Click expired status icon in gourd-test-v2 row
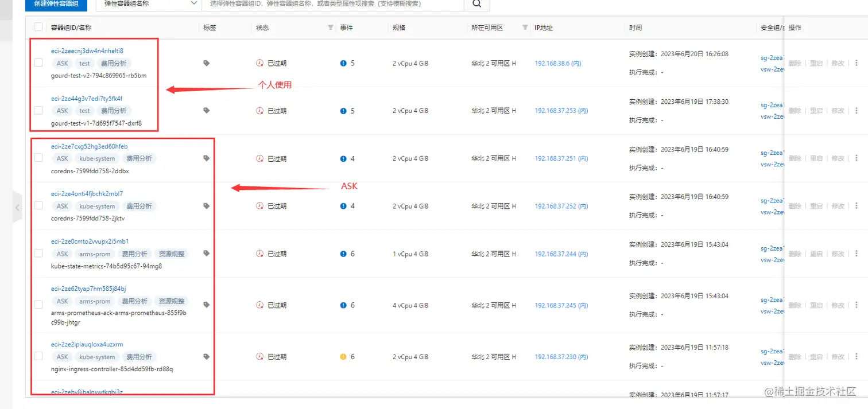Screen dimensions: 868x409 [x=260, y=63]
